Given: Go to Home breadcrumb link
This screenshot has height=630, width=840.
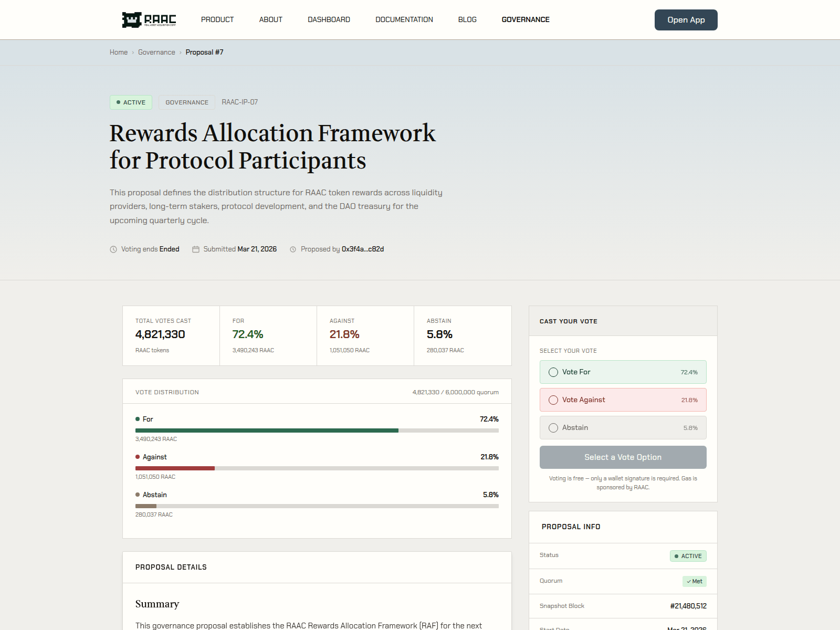Looking at the screenshot, I should 119,52.
